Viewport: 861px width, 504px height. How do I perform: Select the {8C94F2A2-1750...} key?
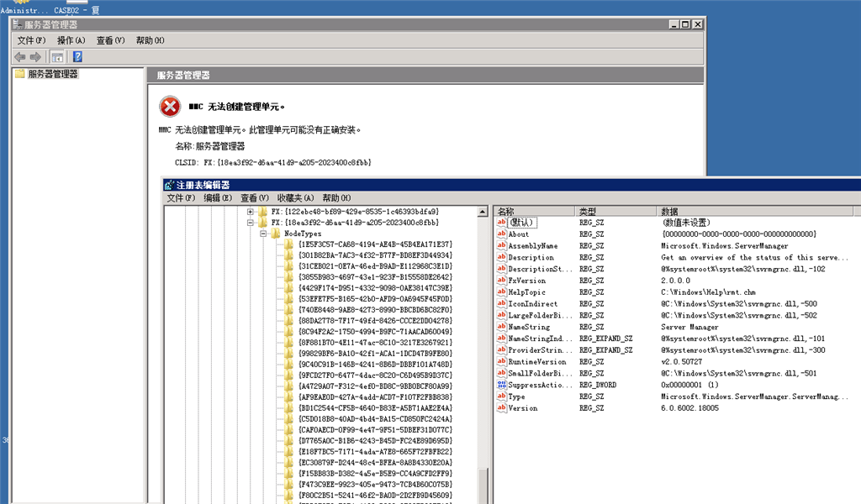pos(376,331)
